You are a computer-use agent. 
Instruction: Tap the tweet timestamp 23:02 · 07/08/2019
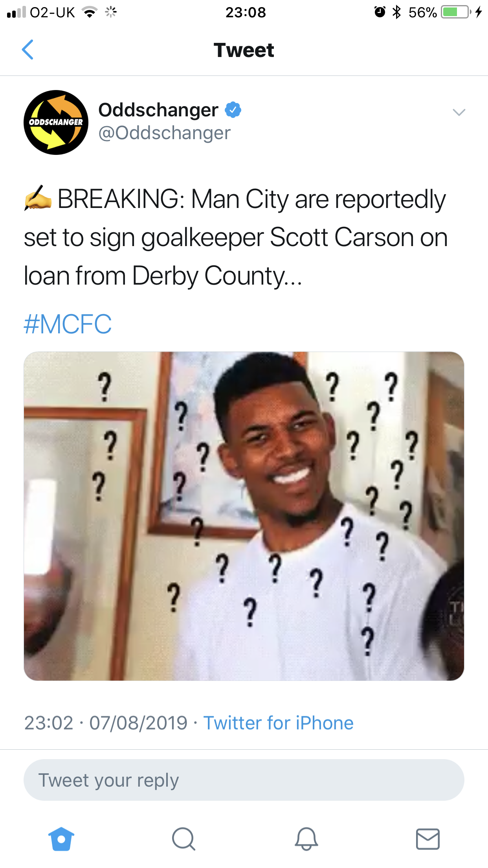(106, 723)
